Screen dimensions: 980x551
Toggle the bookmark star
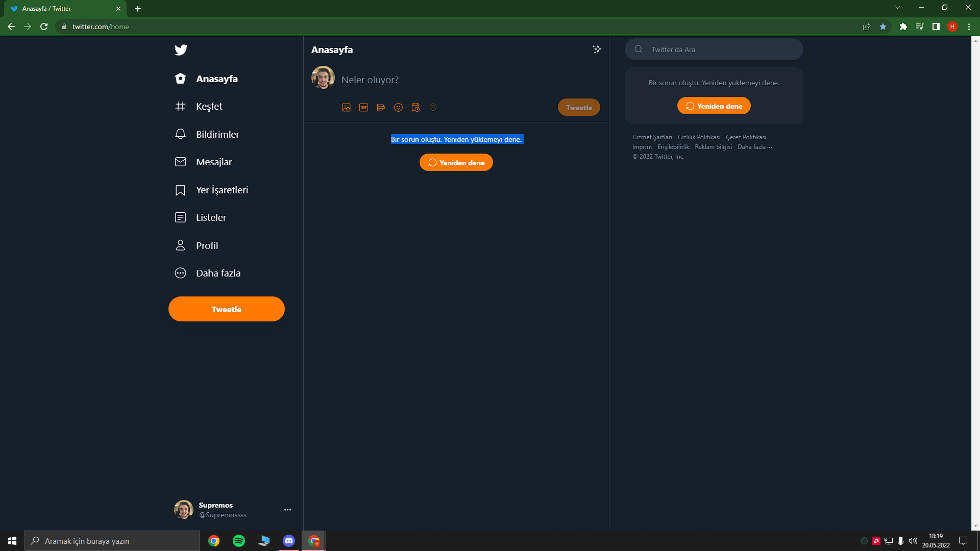point(883,27)
